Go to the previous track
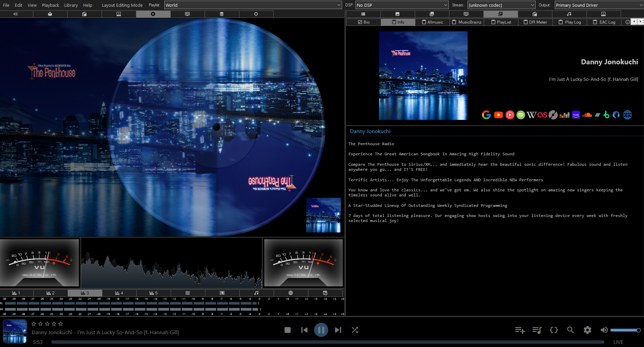644x347 pixels. 304,330
